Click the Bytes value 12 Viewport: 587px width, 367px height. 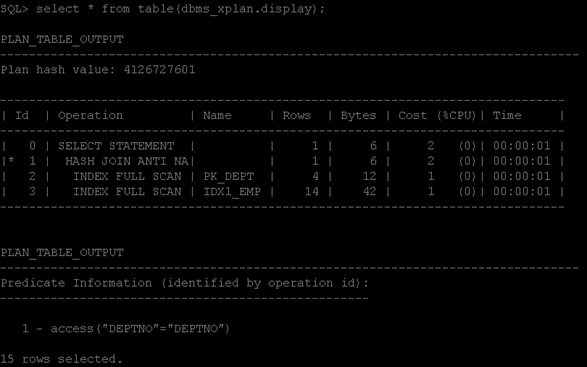[369, 176]
